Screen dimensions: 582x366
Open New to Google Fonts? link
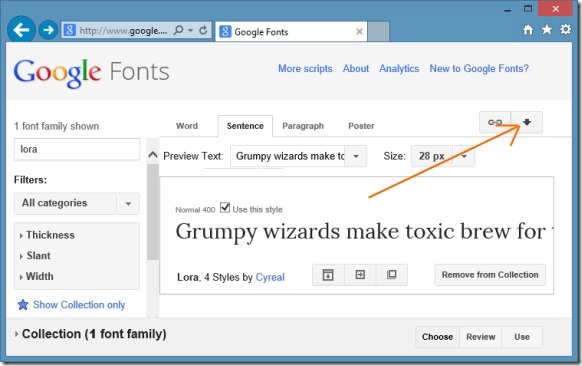[x=479, y=69]
